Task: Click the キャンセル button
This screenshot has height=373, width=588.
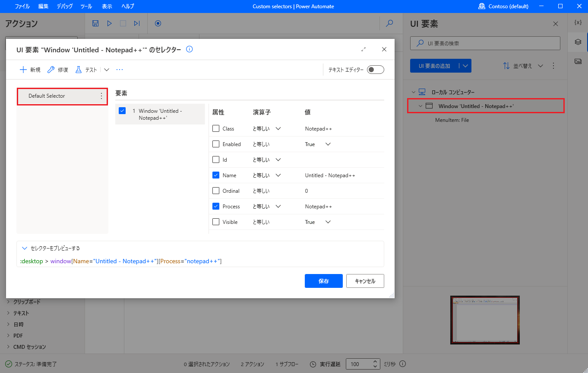Action: click(365, 281)
